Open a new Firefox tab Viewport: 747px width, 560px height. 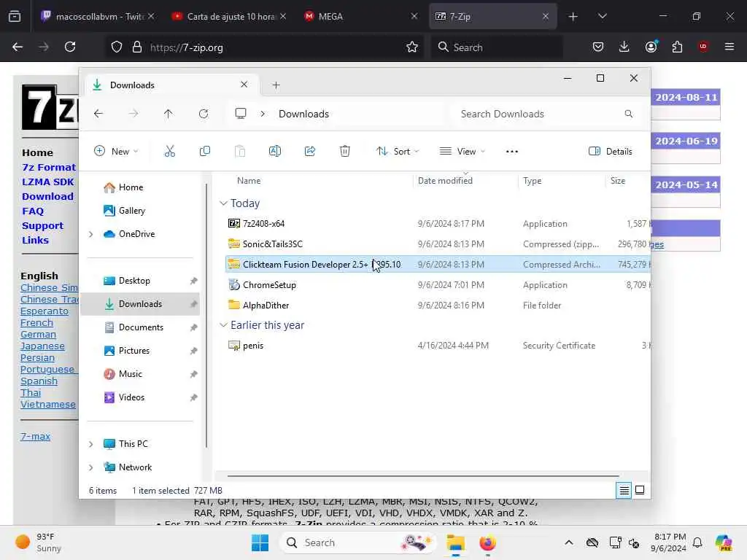pos(573,17)
